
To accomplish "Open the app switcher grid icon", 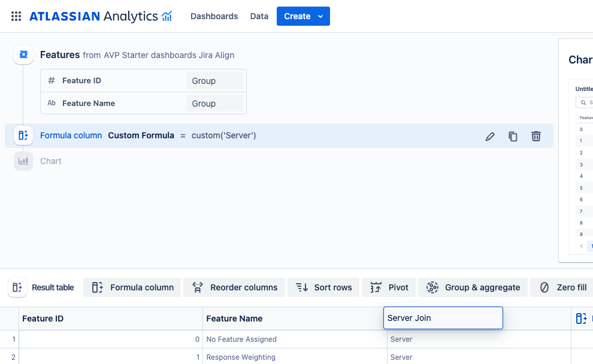I will [16, 16].
